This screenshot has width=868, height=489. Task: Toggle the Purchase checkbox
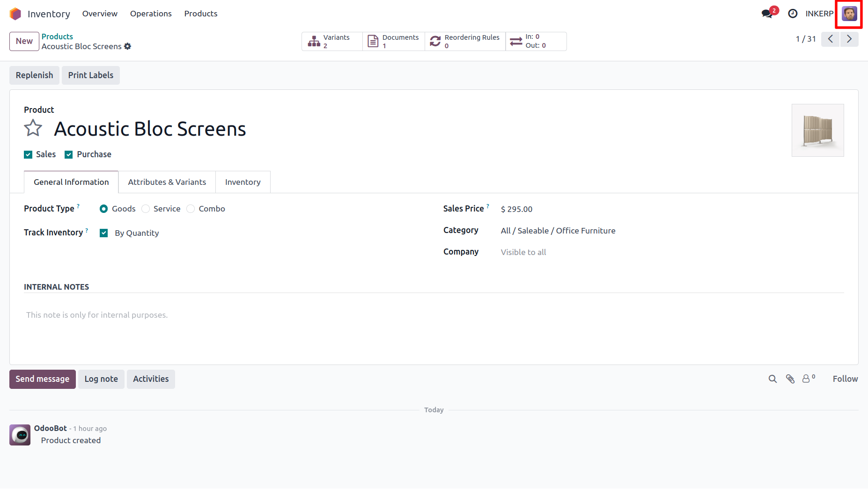coord(69,154)
